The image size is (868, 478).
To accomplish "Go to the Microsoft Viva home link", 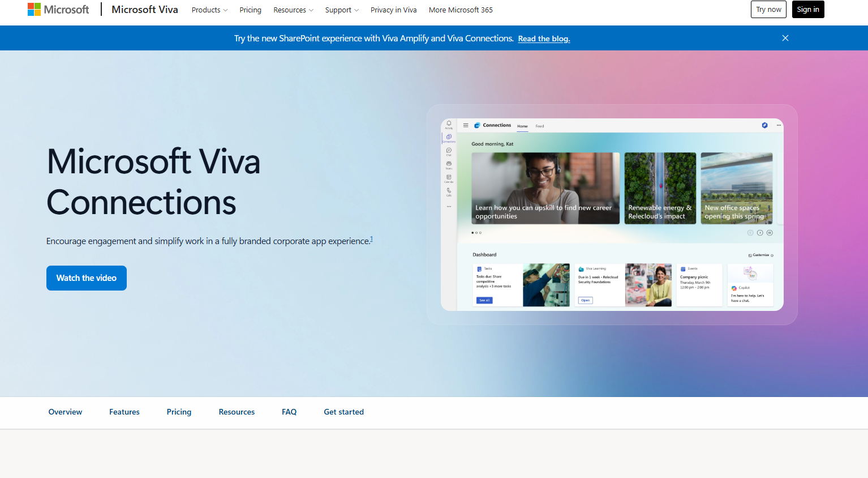I will (145, 10).
